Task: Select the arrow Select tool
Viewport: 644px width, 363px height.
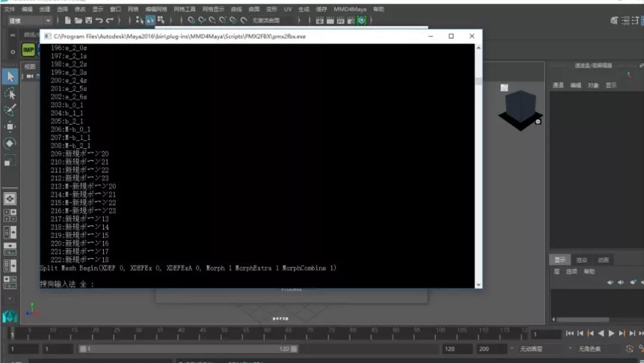Action: pos(10,77)
